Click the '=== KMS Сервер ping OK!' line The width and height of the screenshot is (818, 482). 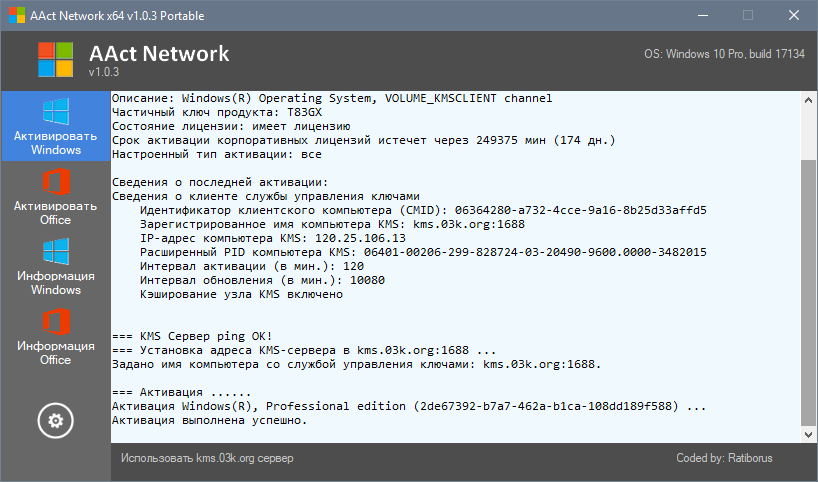[192, 336]
